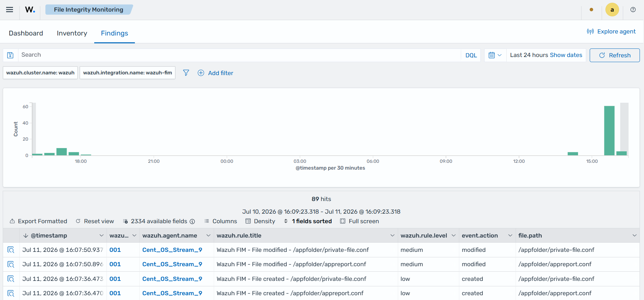Viewport: 644px width, 300px height.
Task: Click 'medium' level in first row
Action: coord(412,250)
